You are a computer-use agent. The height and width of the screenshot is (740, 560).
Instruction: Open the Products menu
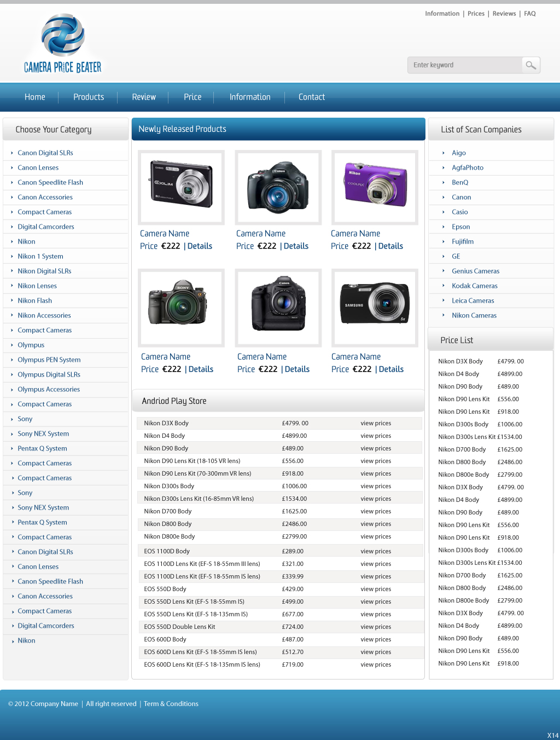click(x=88, y=97)
